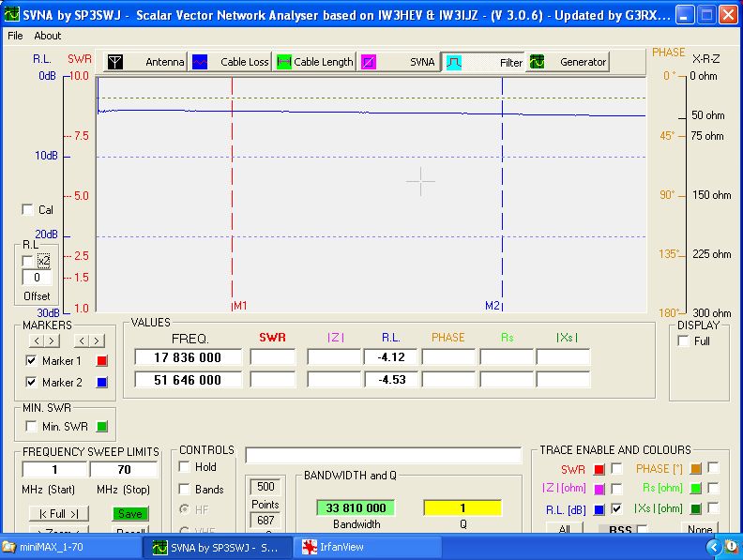This screenshot has height=560, width=743.
Task: Enable the Hold checkbox
Action: [185, 467]
